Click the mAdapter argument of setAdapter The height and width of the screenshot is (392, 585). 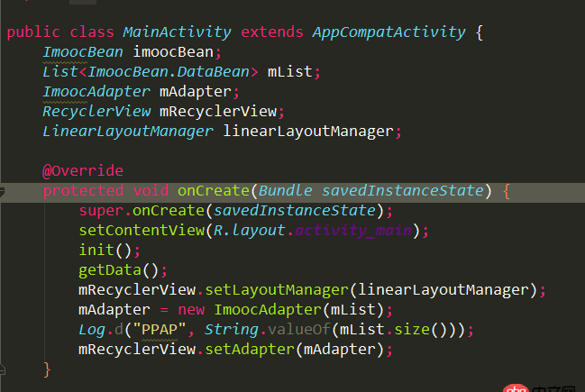pos(340,349)
